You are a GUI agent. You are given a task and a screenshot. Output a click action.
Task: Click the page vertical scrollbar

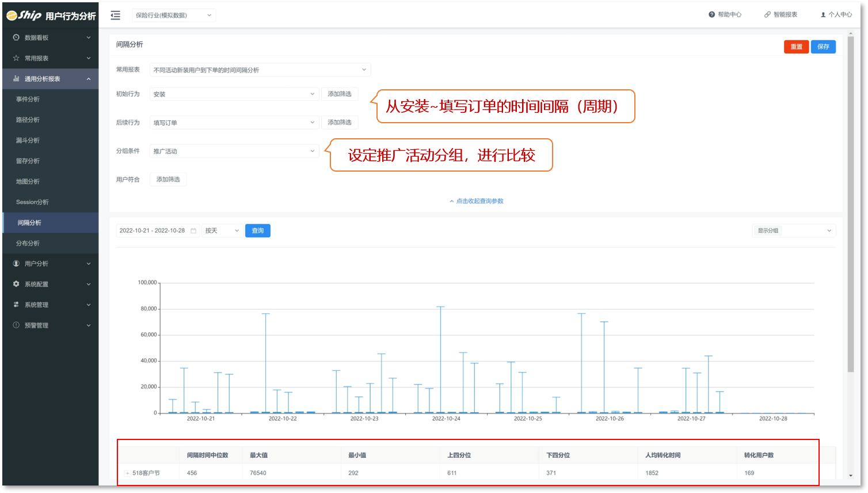click(x=851, y=202)
